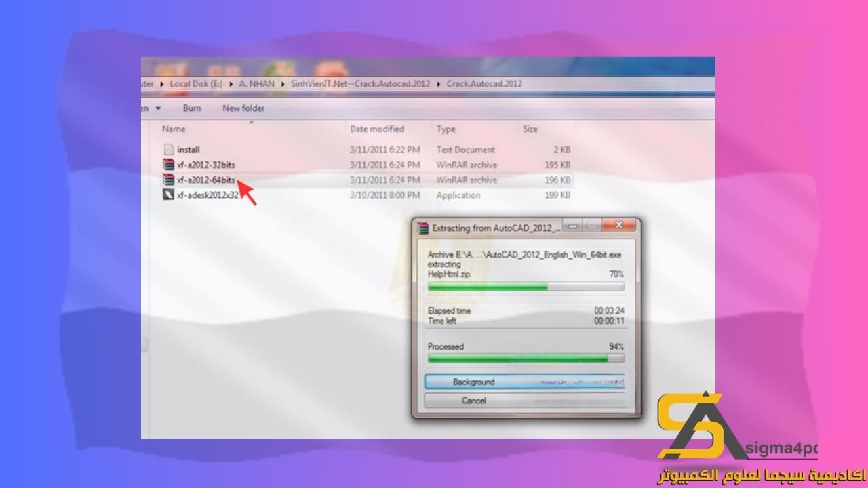The height and width of the screenshot is (488, 868).
Task: Click Text Document type cell
Action: coord(466,150)
